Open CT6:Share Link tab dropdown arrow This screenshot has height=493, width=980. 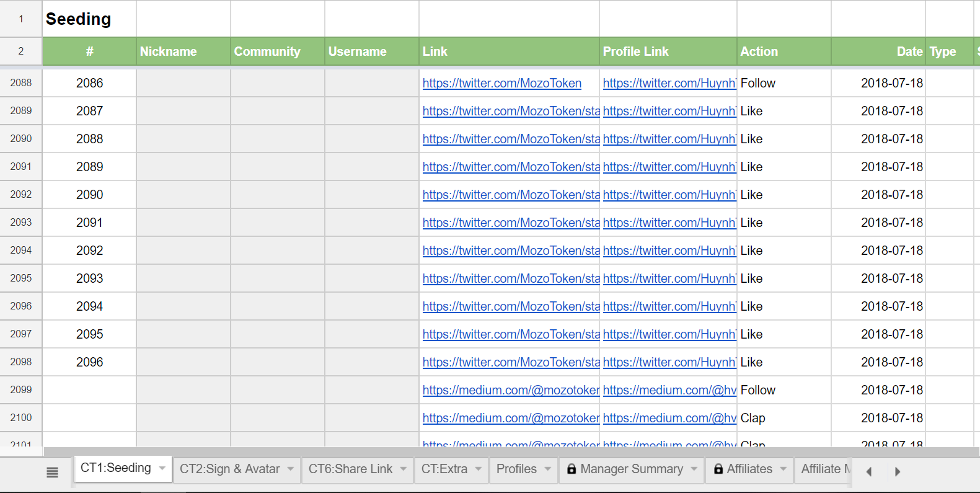click(404, 469)
